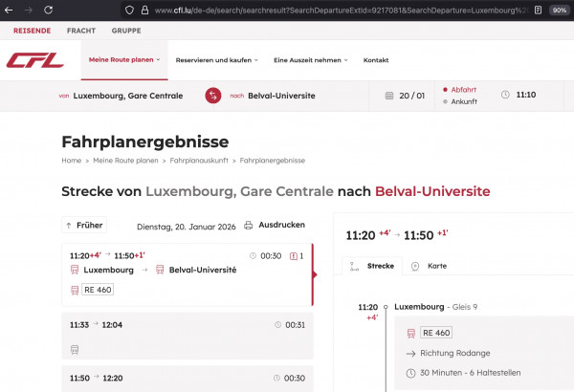Image resolution: width=574 pixels, height=392 pixels.
Task: Click the printer icon next to Ausdrucken
Action: coord(249,226)
